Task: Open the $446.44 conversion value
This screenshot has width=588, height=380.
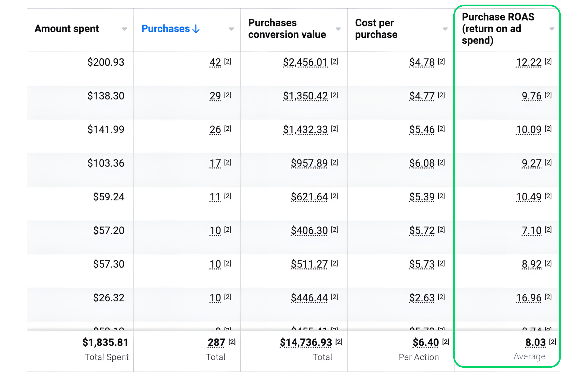Action: (309, 298)
